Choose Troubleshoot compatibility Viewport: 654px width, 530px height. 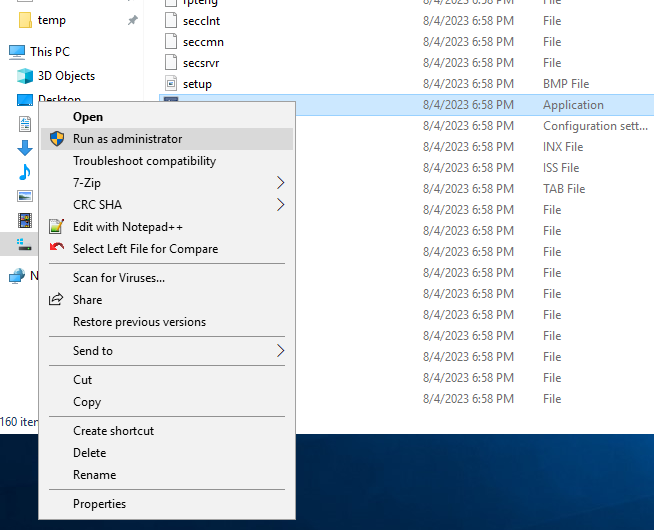[167, 161]
